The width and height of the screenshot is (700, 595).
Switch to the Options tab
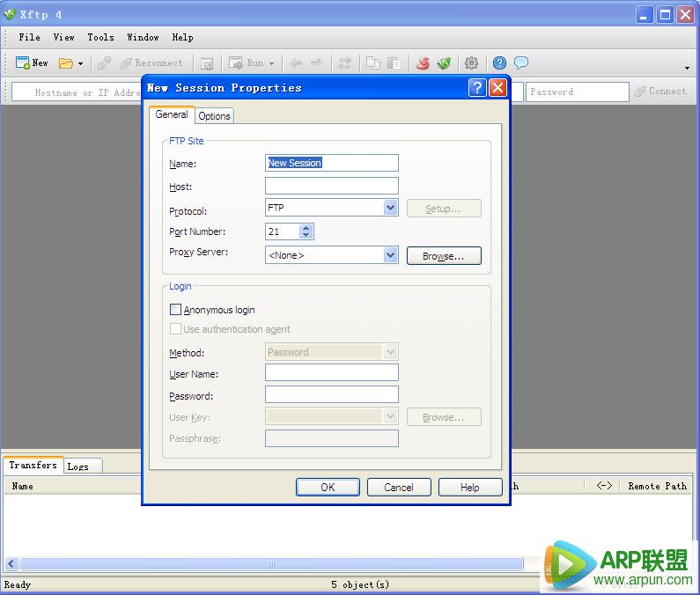pyautogui.click(x=214, y=116)
